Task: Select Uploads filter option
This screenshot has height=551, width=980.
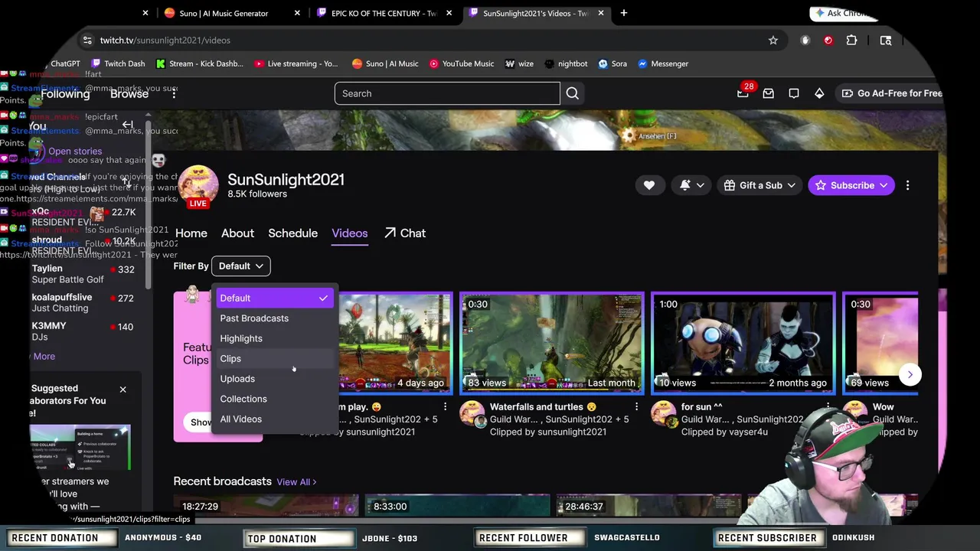Action: tap(274, 379)
